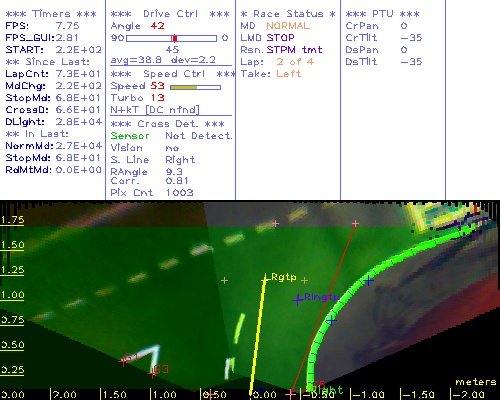Click the LMD STOP status value
The image size is (500, 400).
(x=280, y=38)
